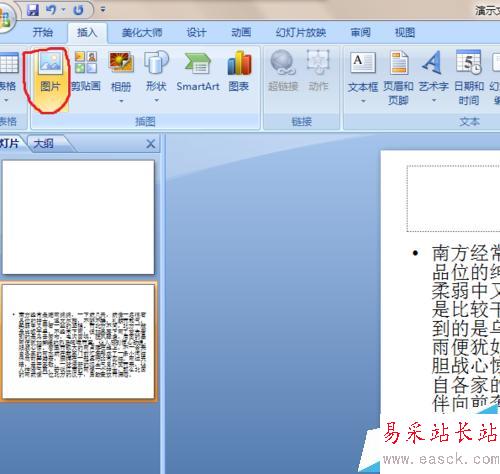
Task: Click the 图表 chart icon
Action: pos(239,63)
